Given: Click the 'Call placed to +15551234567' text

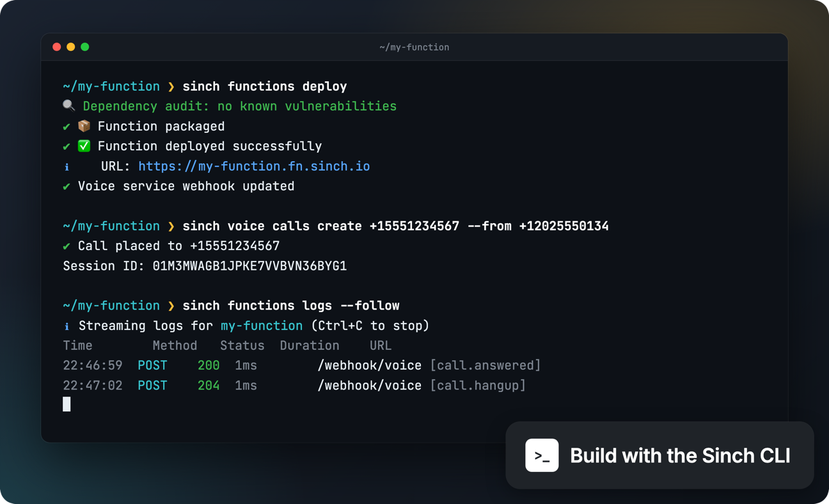Looking at the screenshot, I should [x=179, y=246].
